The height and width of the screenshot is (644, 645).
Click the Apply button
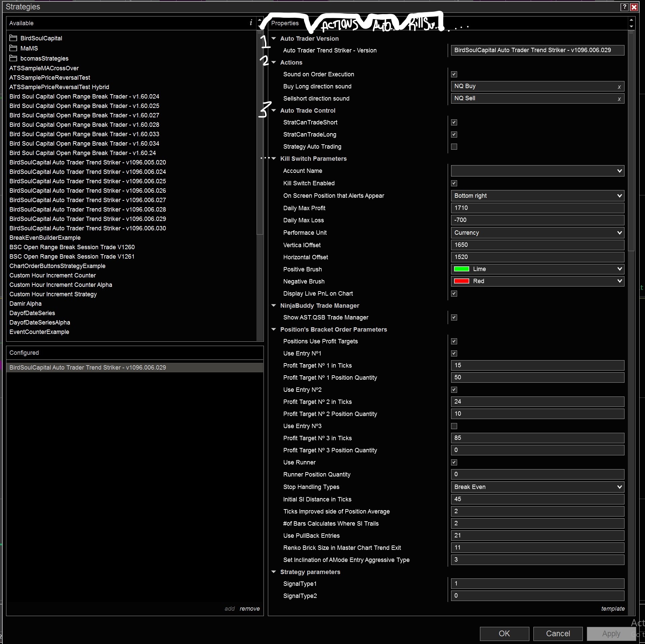(611, 634)
